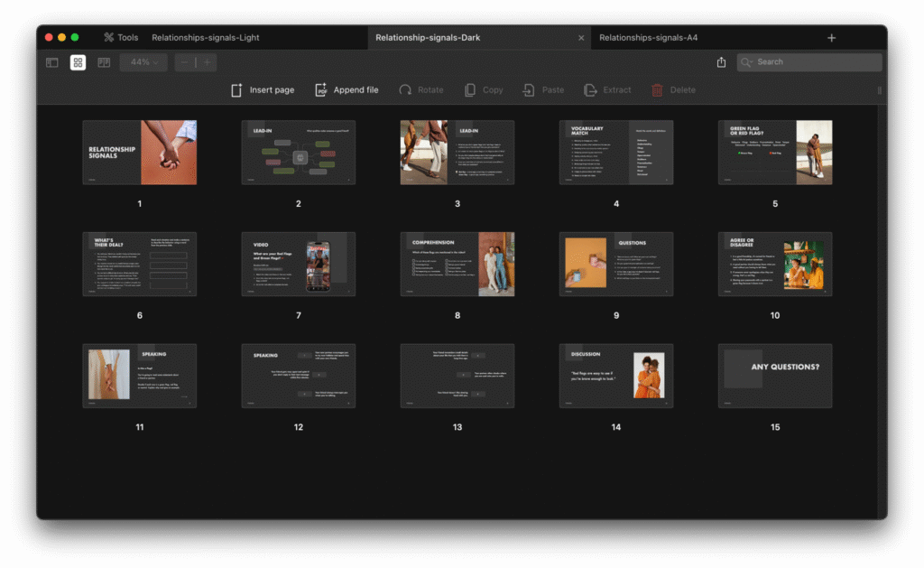924x568 pixels.
Task: Click Append file in the toolbar
Action: [x=346, y=90]
